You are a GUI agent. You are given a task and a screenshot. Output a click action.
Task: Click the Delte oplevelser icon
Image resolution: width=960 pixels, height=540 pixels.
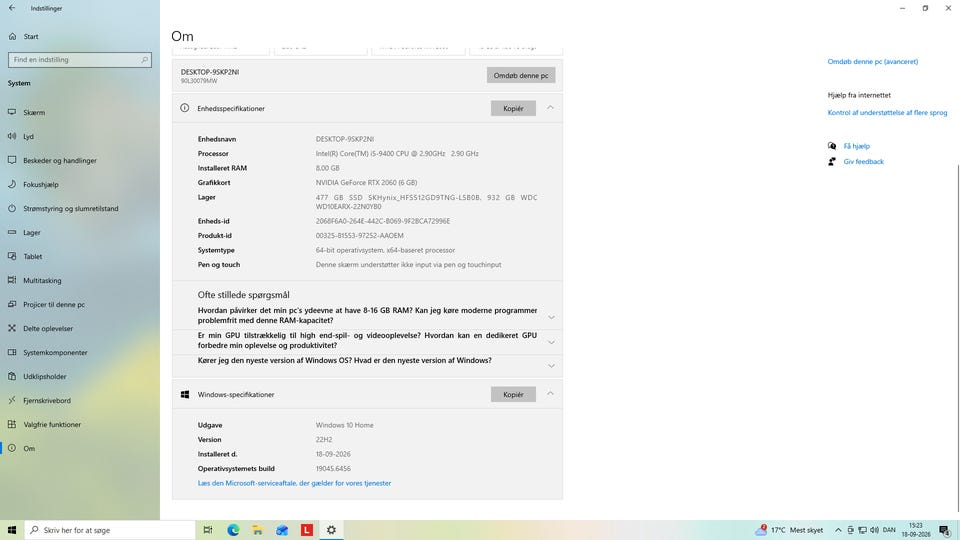[x=12, y=328]
